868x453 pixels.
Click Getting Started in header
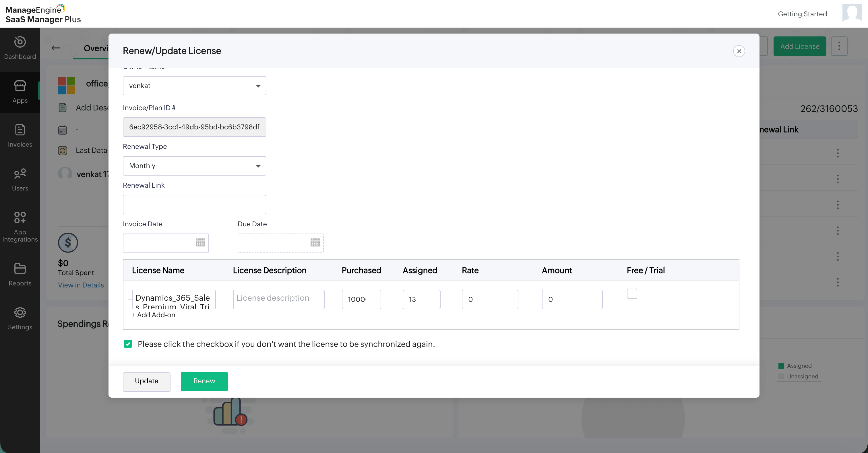click(x=802, y=14)
